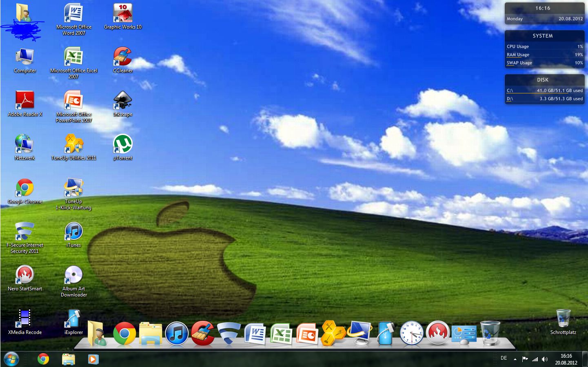Launch PowerPoint from the dock
The image size is (588, 367).
coord(307,334)
